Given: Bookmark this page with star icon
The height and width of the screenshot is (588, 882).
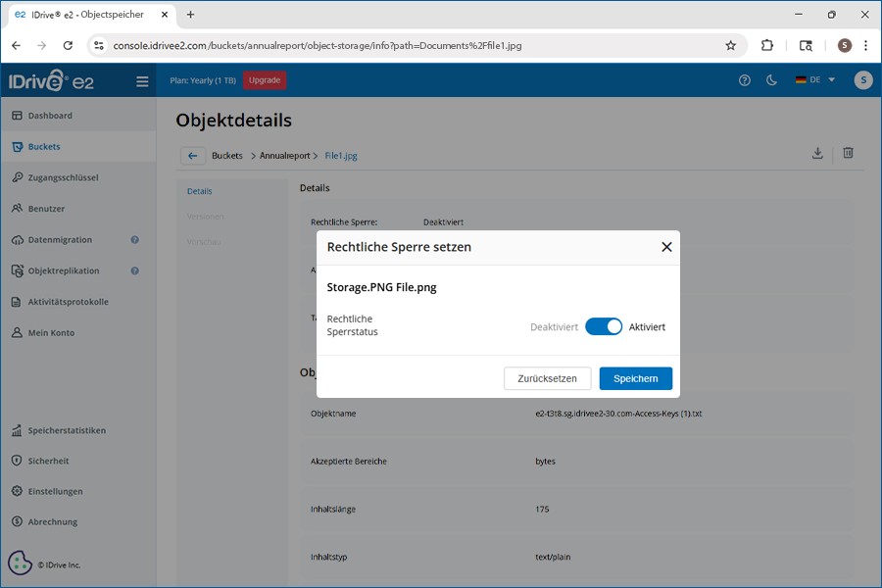Looking at the screenshot, I should pos(730,45).
